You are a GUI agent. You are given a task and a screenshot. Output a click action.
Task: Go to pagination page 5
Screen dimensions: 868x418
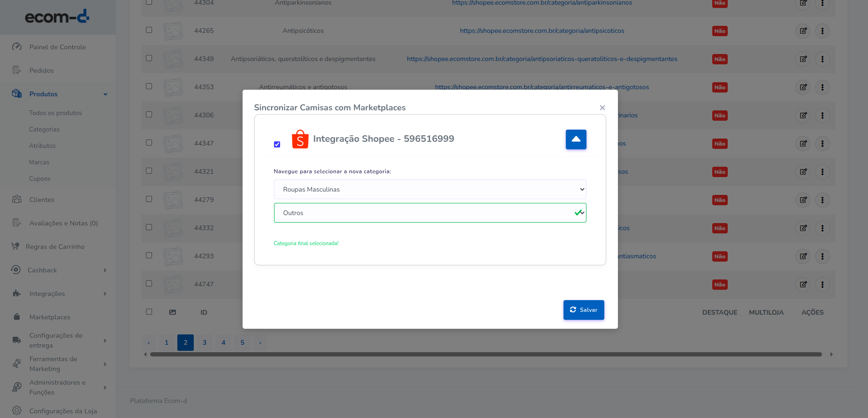(243, 342)
